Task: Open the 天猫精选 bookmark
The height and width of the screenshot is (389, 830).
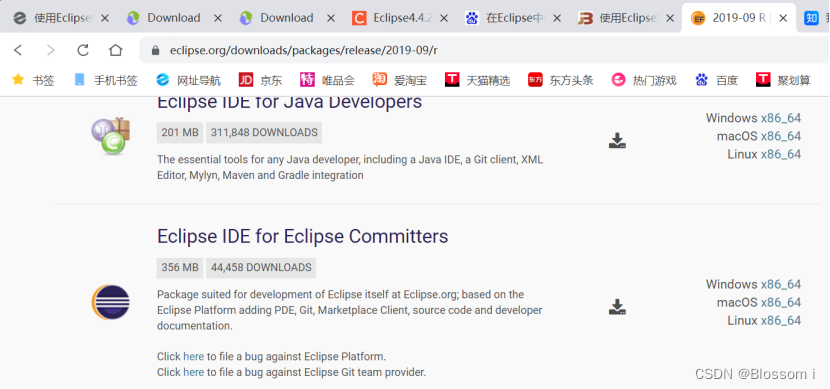Action: pos(477,80)
